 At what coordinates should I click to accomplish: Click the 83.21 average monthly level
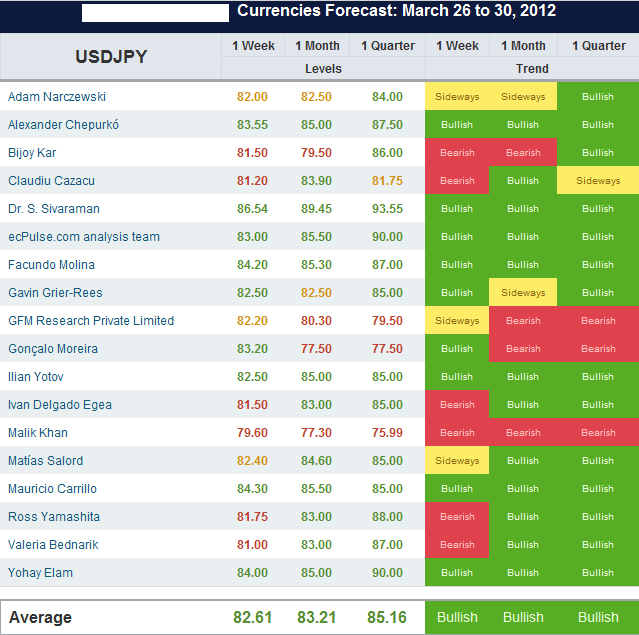(x=316, y=617)
